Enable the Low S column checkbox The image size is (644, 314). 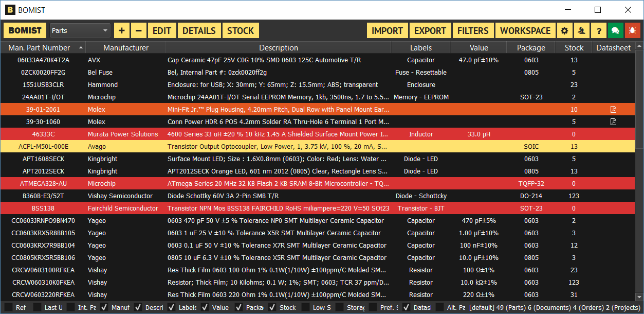click(306, 307)
